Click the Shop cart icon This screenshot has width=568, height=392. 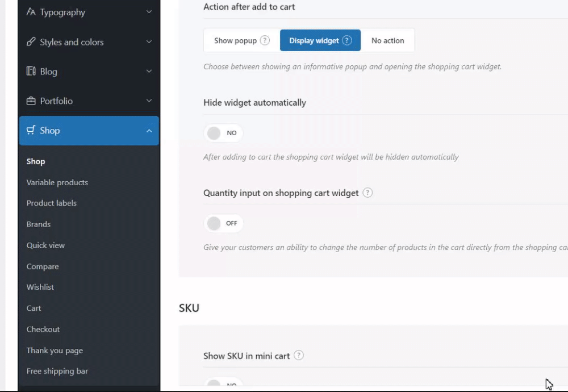tap(31, 131)
